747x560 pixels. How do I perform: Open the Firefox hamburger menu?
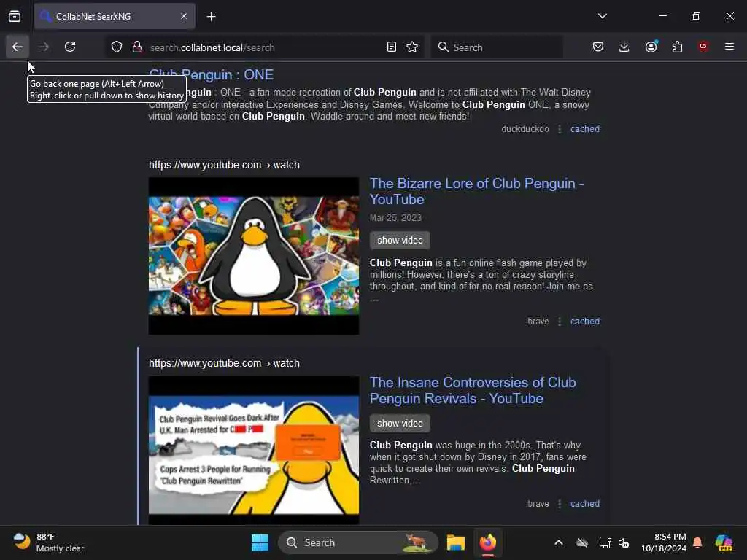(729, 47)
